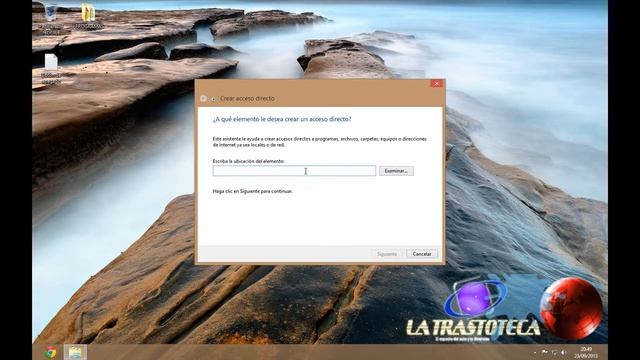Screen dimensions: 640x360
Task: Close the Crear acceso directo dialog
Action: [x=436, y=83]
